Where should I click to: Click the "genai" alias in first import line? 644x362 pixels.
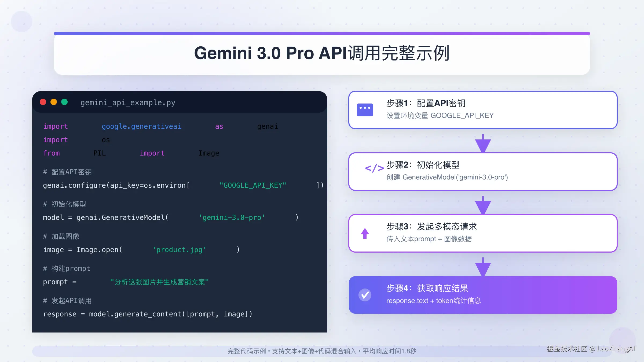[268, 126]
